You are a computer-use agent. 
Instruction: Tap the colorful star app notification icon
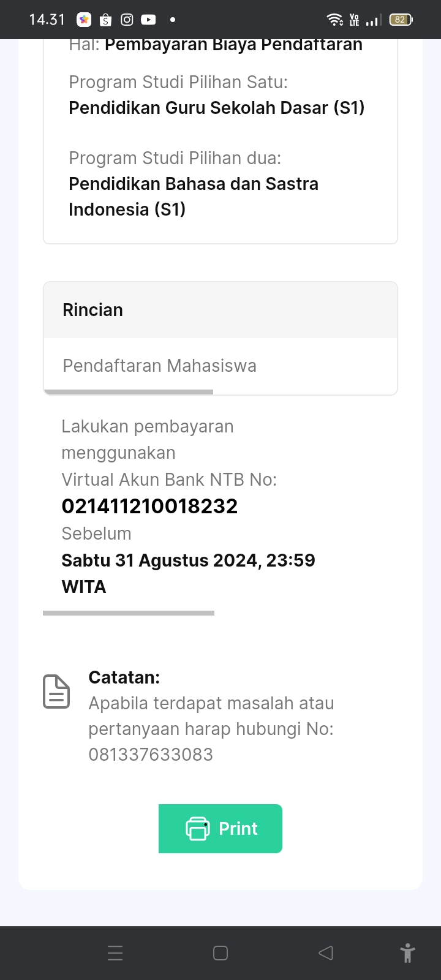[x=84, y=20]
